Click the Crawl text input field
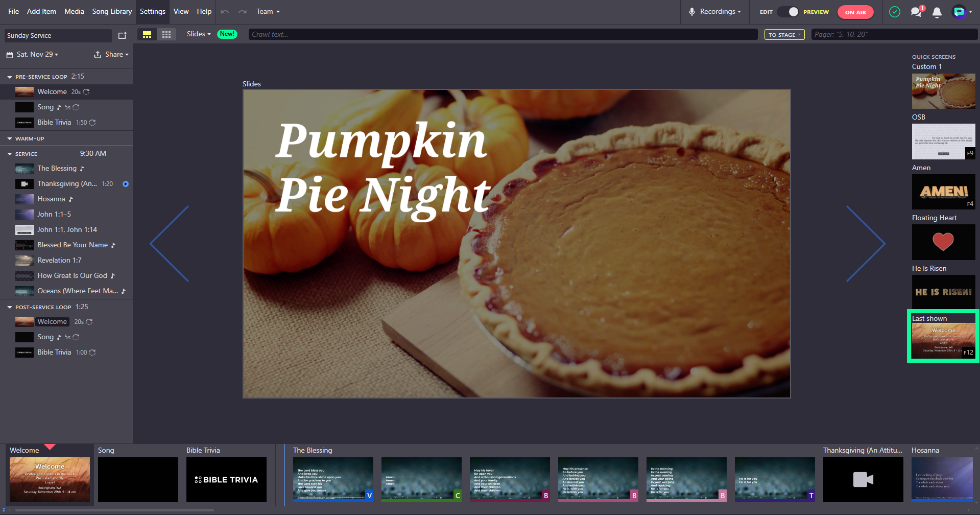980x515 pixels. [503, 34]
